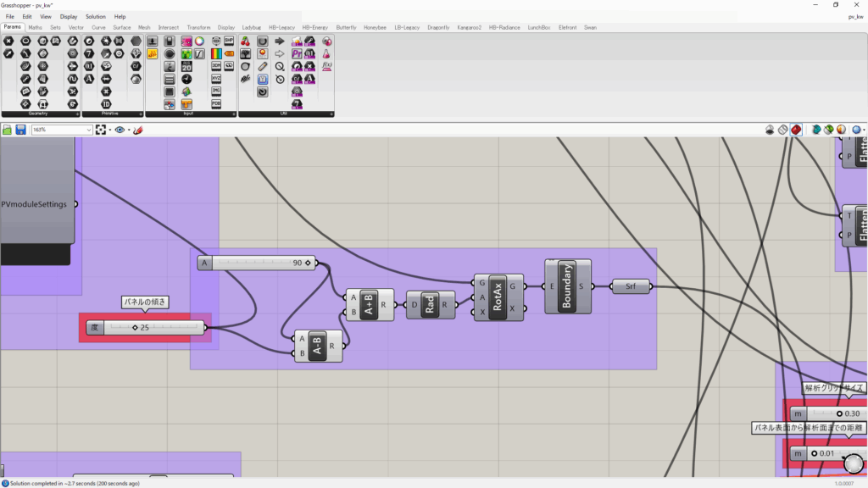868x488 pixels.
Task: Click the Zoom Extents icon
Action: point(101,130)
